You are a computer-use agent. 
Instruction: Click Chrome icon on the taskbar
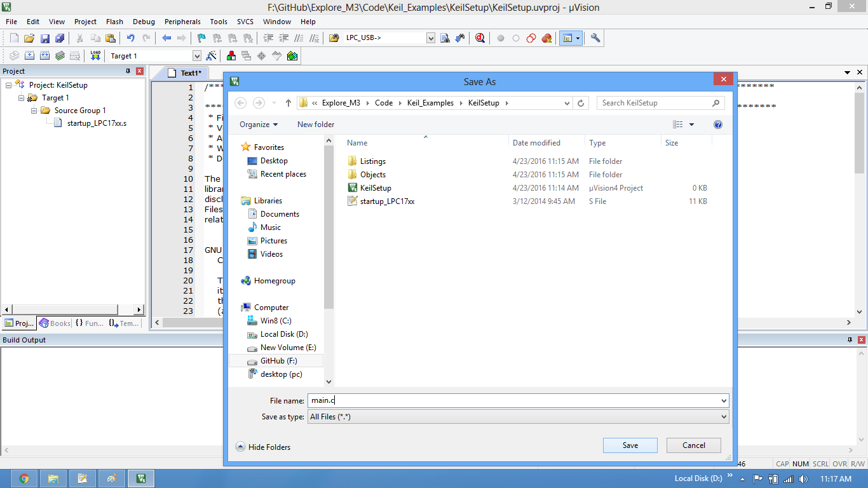(x=24, y=478)
